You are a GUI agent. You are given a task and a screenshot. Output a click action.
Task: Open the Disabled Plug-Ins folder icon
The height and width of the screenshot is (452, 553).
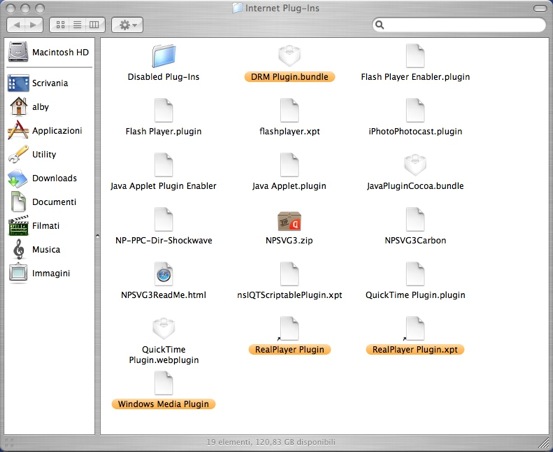(164, 56)
